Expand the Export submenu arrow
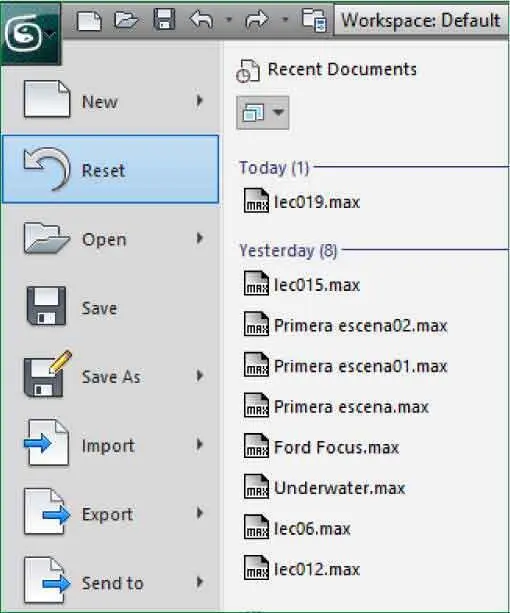 [200, 513]
